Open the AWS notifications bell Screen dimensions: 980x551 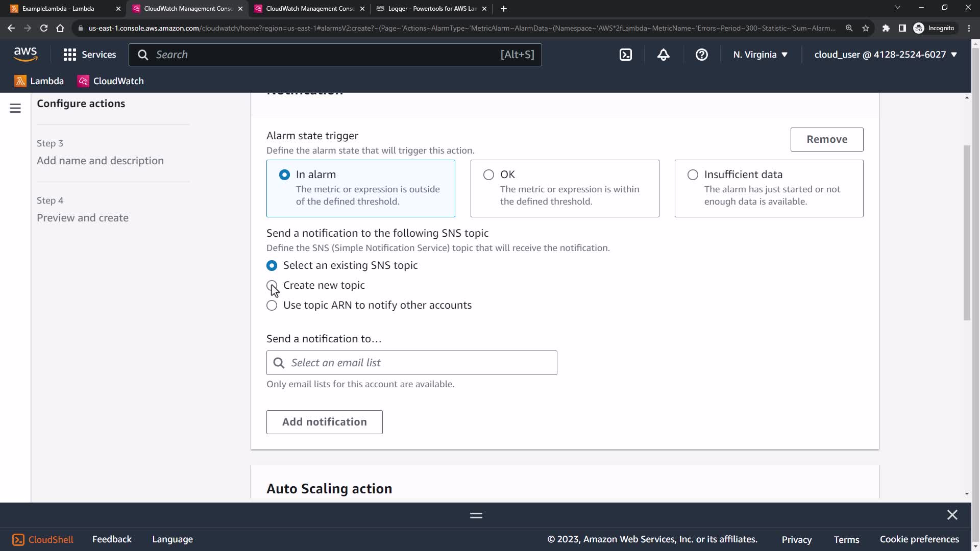pos(663,55)
